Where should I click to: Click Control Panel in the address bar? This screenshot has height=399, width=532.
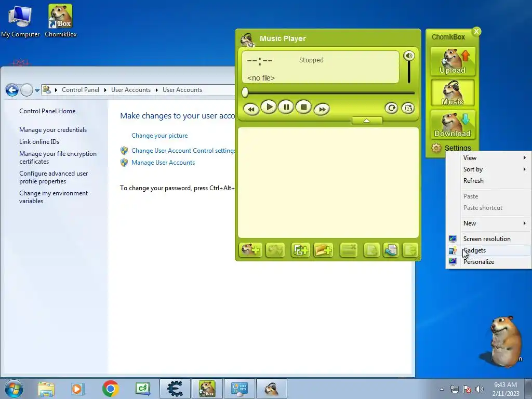pos(81,90)
